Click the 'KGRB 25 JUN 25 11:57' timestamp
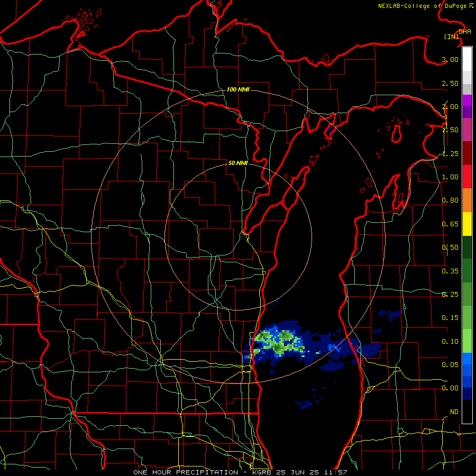This screenshot has width=476, height=476. click(x=300, y=472)
